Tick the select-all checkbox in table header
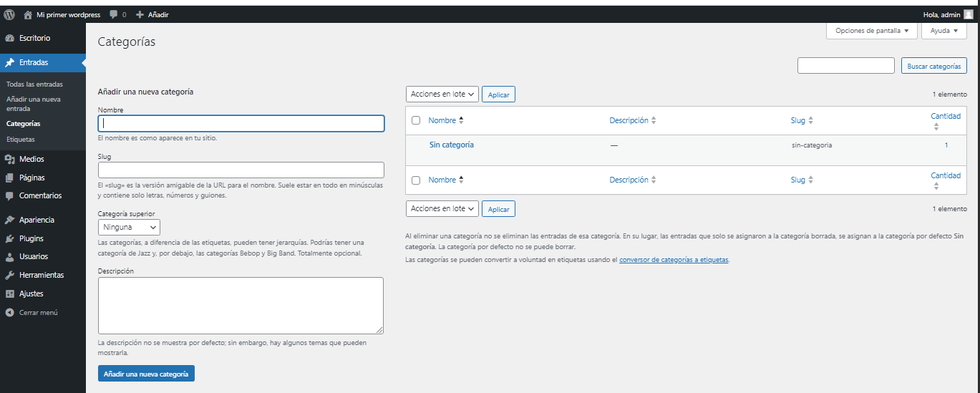 pos(416,120)
